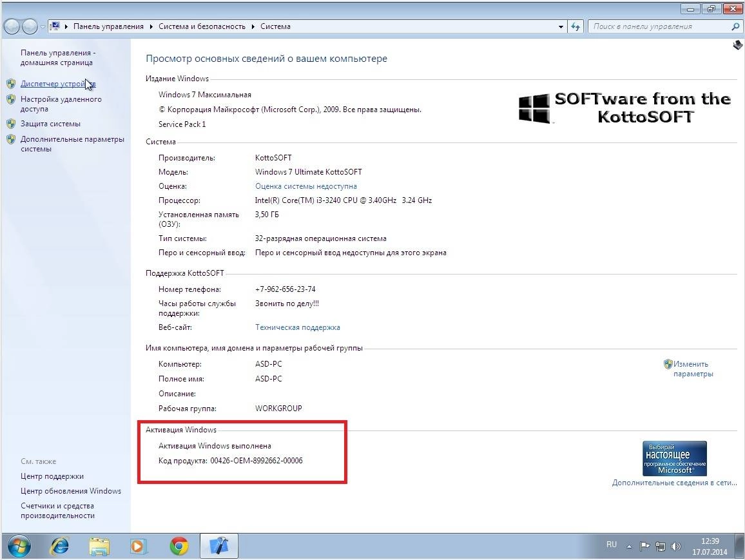Click WORKGROUP value text
745x560 pixels.
point(278,409)
